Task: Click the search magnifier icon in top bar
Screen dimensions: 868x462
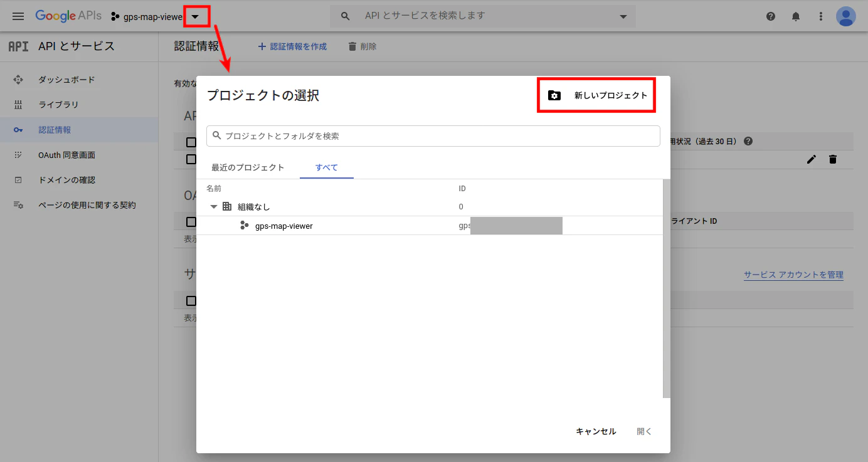Action: (x=345, y=16)
